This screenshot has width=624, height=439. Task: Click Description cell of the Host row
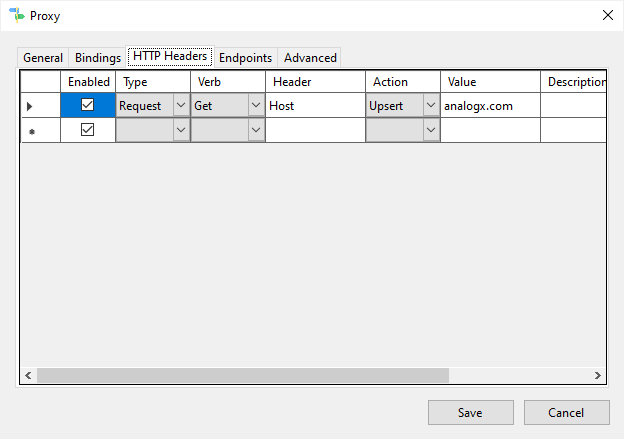click(573, 105)
